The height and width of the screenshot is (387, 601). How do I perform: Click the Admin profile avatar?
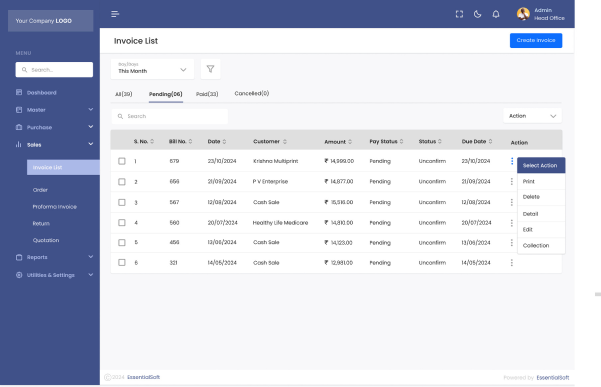tap(523, 14)
